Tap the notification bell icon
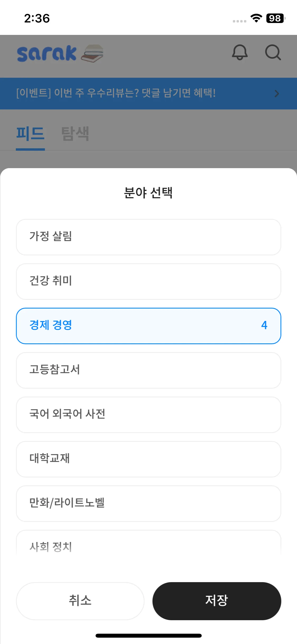Viewport: 297px width, 644px height. tap(240, 52)
